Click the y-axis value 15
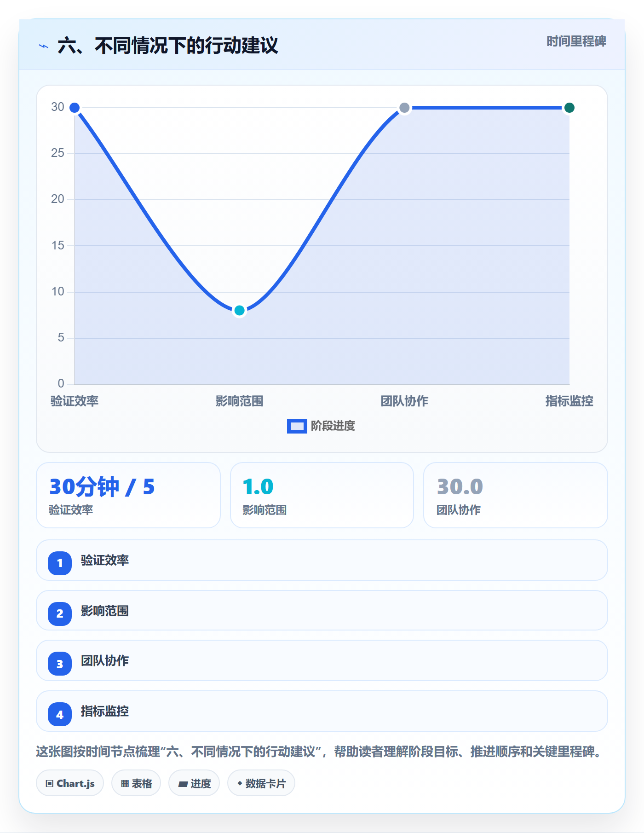The height and width of the screenshot is (833, 644). click(x=57, y=246)
